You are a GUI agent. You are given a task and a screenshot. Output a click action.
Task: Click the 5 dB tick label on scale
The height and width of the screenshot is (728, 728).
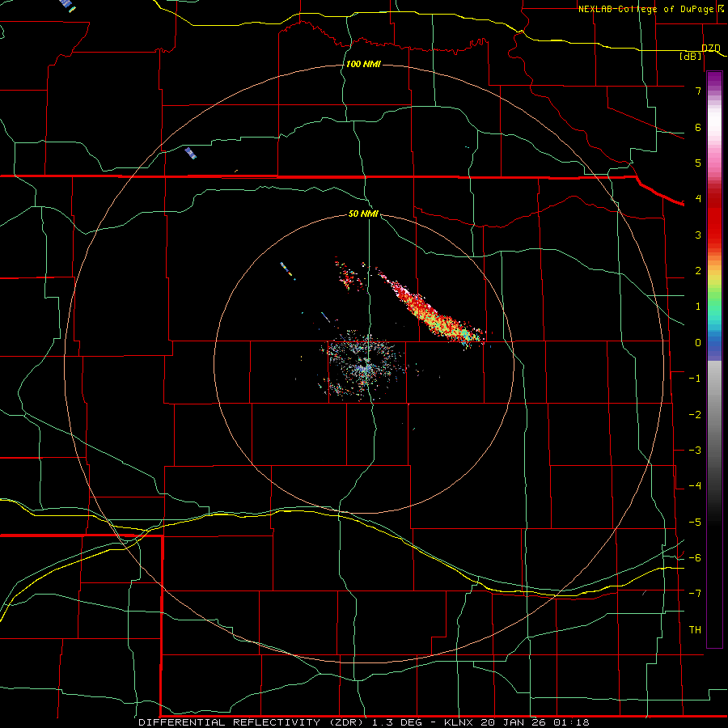[698, 163]
